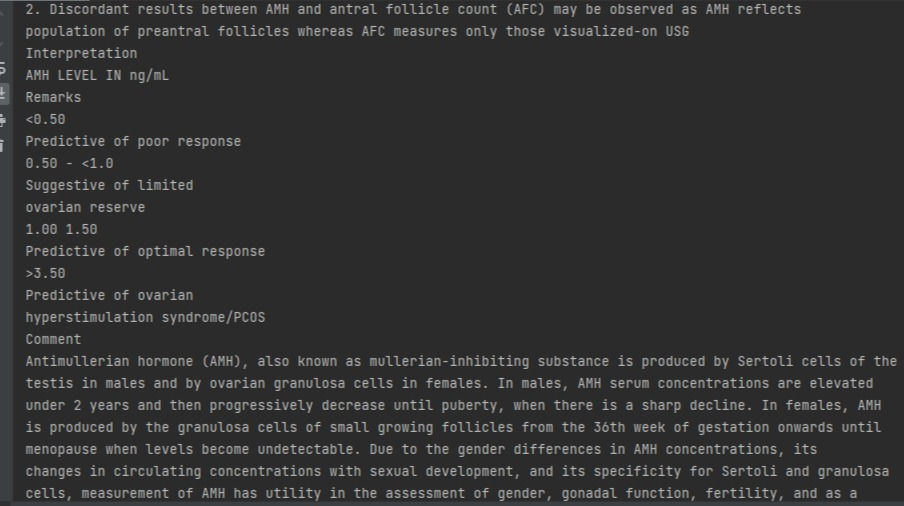Viewport: 904px width, 506px height.
Task: Click line starting 'Antimullerian hormone (AMH)'
Action: click(x=461, y=362)
